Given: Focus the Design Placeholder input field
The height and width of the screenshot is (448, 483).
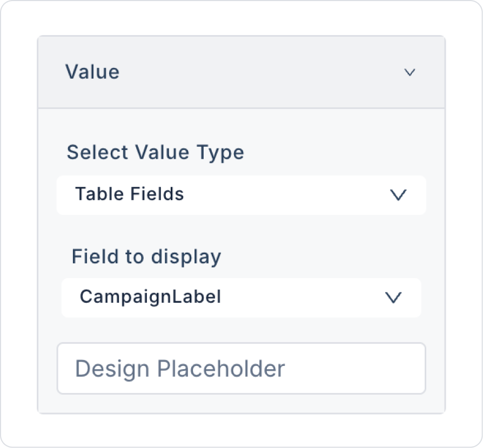Looking at the screenshot, I should point(241,369).
